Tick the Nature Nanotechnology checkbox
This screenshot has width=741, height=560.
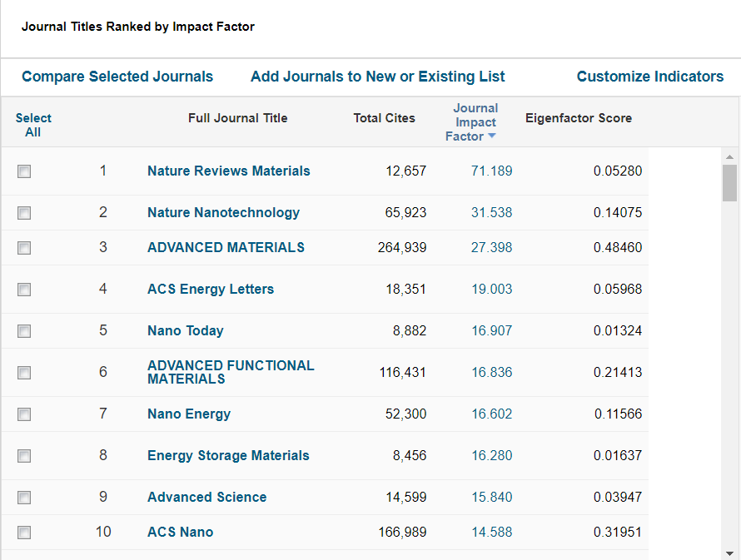pos(24,213)
